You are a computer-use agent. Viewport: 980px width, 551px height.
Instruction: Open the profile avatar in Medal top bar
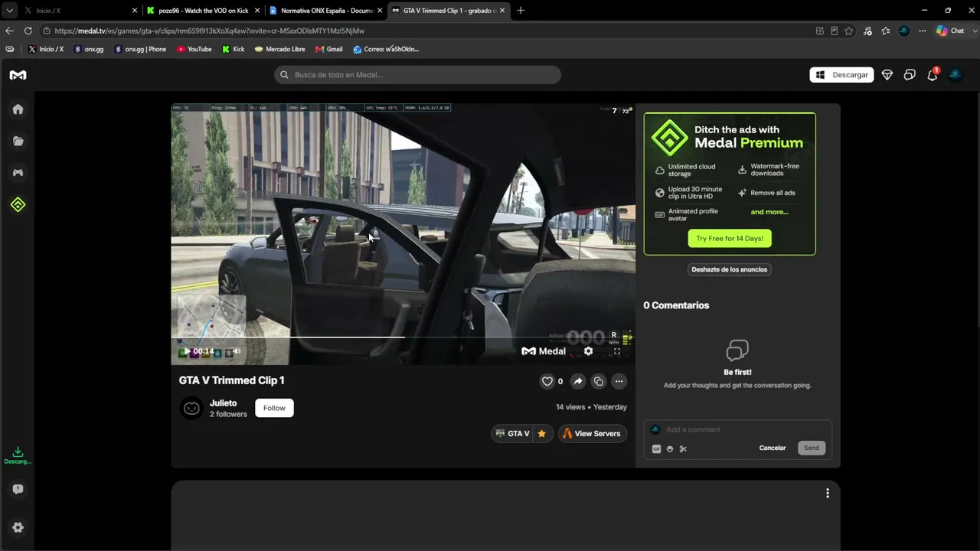[x=955, y=75]
